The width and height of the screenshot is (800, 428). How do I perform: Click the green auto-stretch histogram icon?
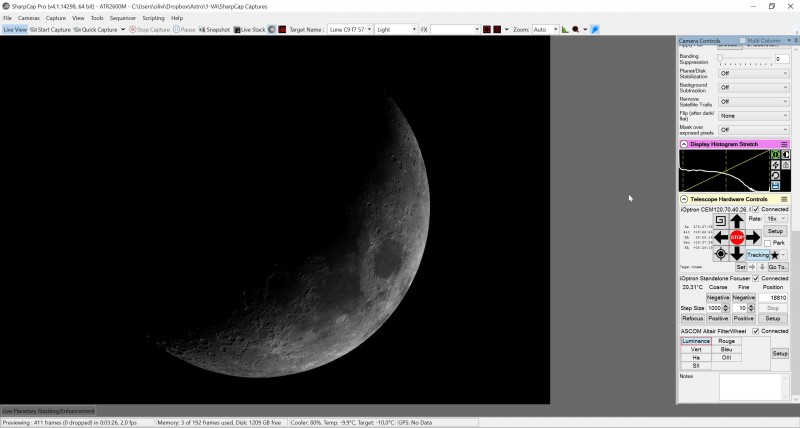tap(776, 155)
